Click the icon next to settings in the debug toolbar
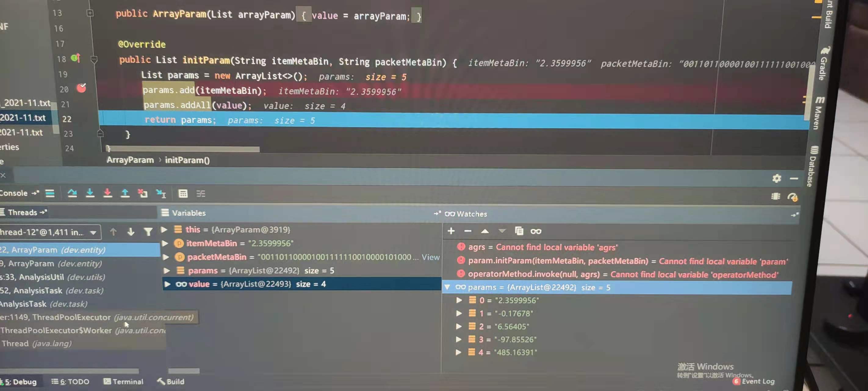This screenshot has height=391, width=868. pyautogui.click(x=792, y=197)
